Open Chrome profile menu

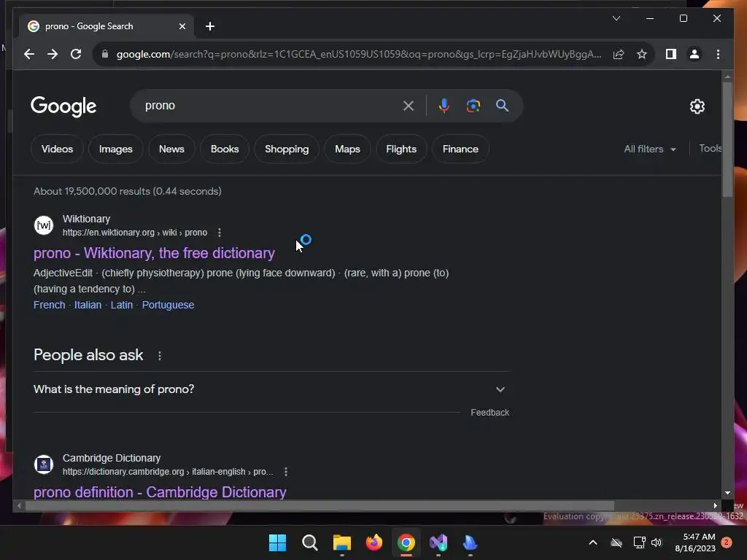[694, 54]
